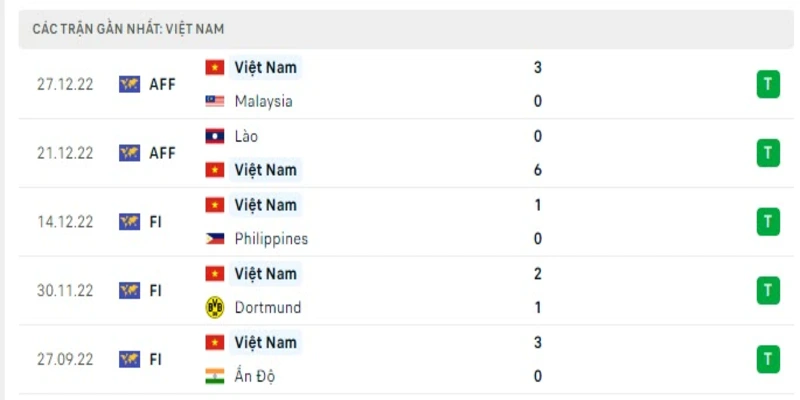Open the Malaysia team link
This screenshot has width=800, height=400.
[x=263, y=101]
